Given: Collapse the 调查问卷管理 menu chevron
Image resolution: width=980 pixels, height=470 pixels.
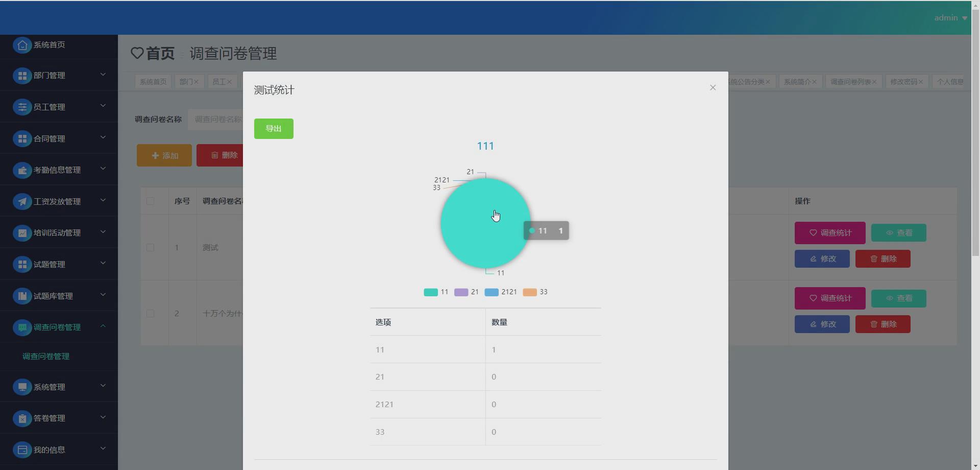Looking at the screenshot, I should 103,326.
